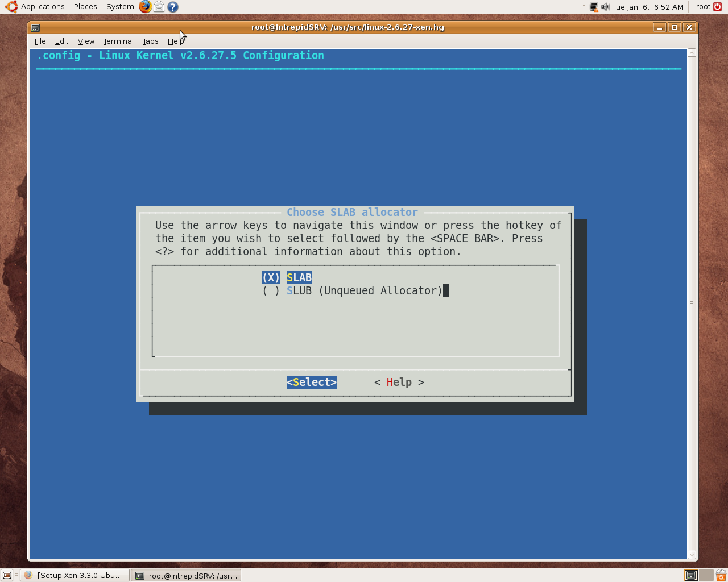This screenshot has width=728, height=582.
Task: Open the volume control icon
Action: point(606,7)
